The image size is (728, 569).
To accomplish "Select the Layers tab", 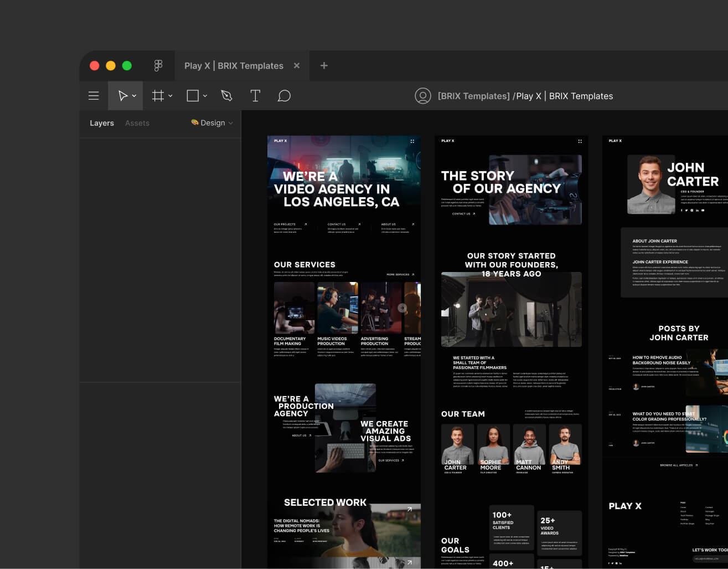I will pyautogui.click(x=102, y=123).
